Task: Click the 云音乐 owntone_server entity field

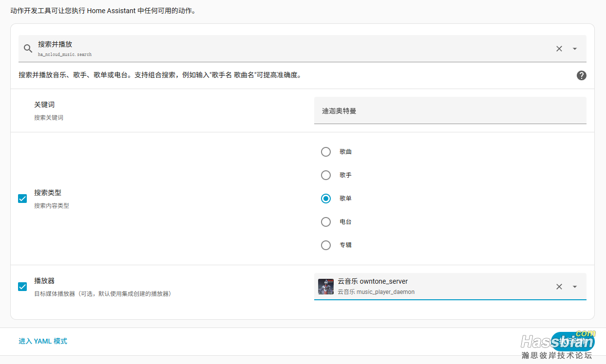Action: tap(438, 287)
